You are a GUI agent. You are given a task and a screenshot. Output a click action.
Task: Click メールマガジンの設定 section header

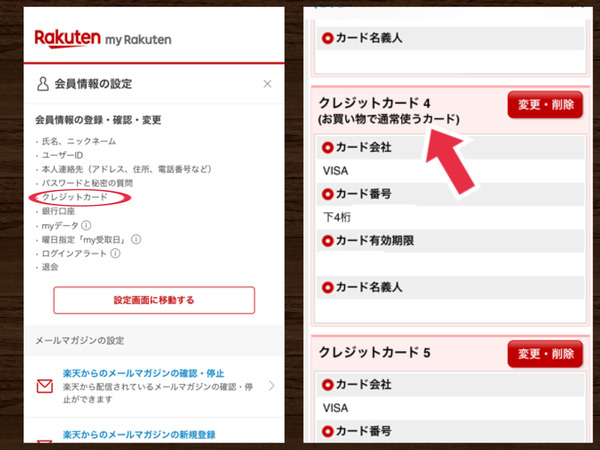[80, 341]
